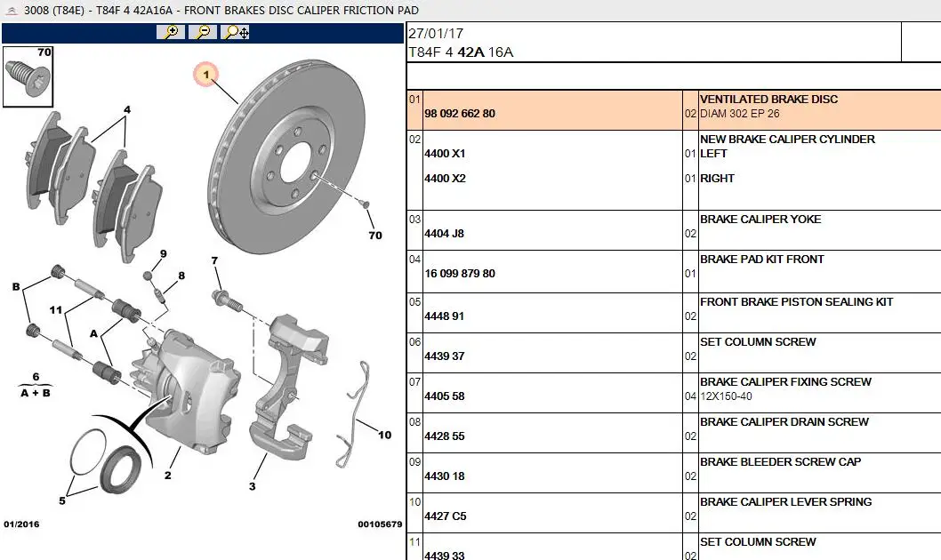Click part number 4400 X2
Image resolution: width=941 pixels, height=560 pixels.
pyautogui.click(x=445, y=178)
